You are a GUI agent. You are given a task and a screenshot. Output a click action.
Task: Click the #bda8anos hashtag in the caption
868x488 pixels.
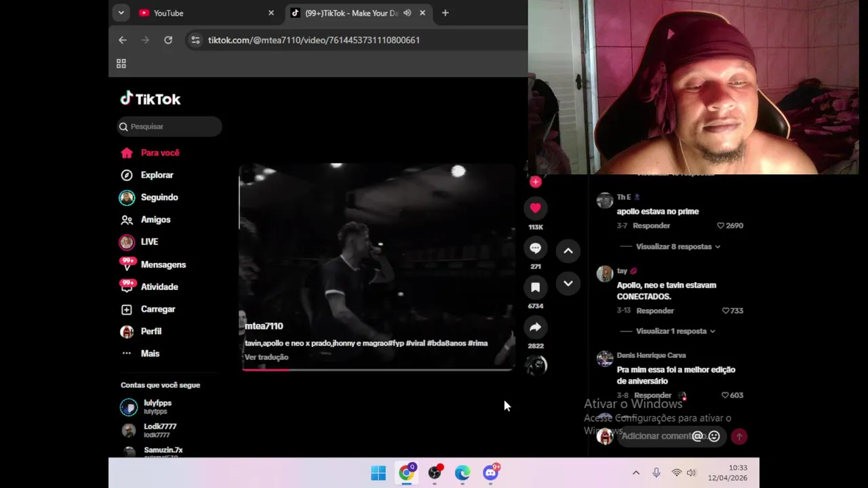(x=447, y=344)
